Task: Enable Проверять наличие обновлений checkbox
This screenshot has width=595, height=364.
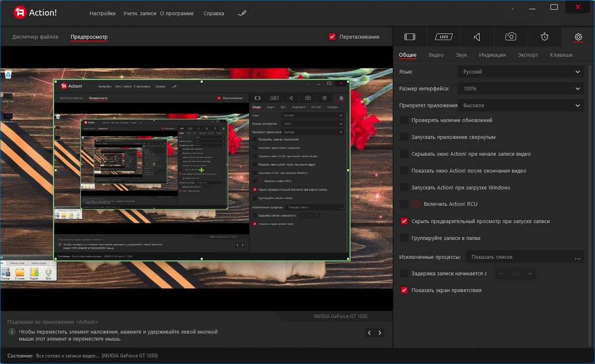Action: click(x=404, y=120)
